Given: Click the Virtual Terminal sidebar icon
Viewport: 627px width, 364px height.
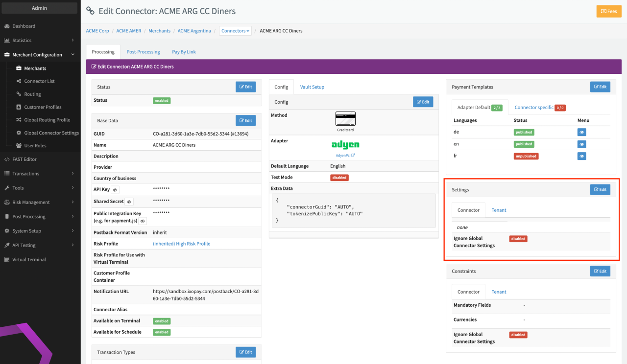Looking at the screenshot, I should pos(7,259).
